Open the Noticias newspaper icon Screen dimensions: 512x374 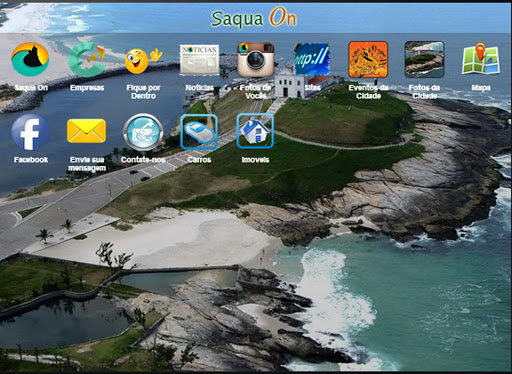[199, 60]
